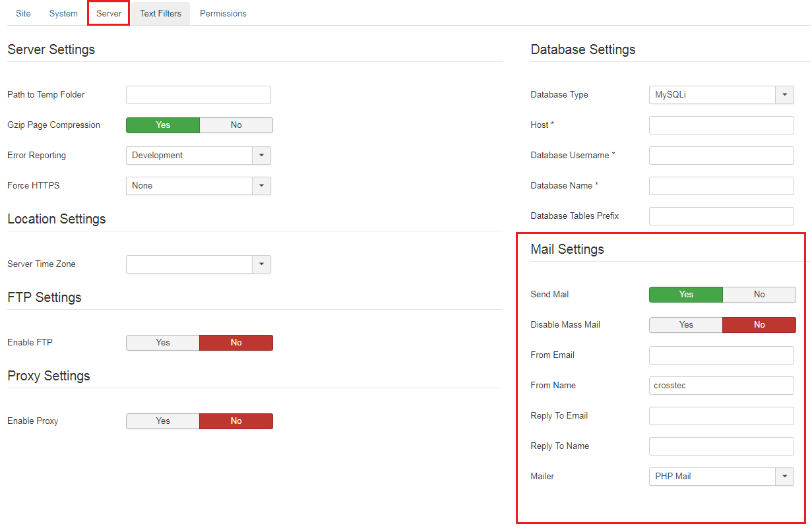This screenshot has height=530, width=812.
Task: Click the From Name field containing crosstec
Action: [722, 386]
